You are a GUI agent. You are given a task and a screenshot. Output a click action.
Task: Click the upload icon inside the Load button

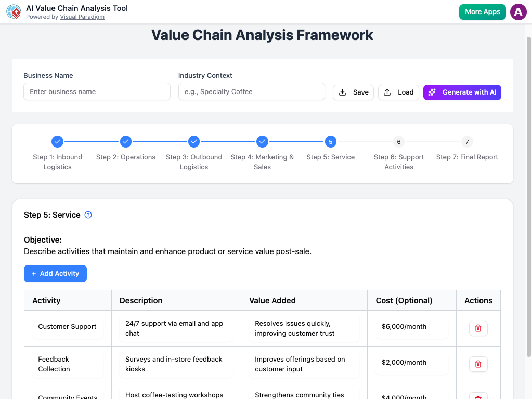click(x=388, y=92)
